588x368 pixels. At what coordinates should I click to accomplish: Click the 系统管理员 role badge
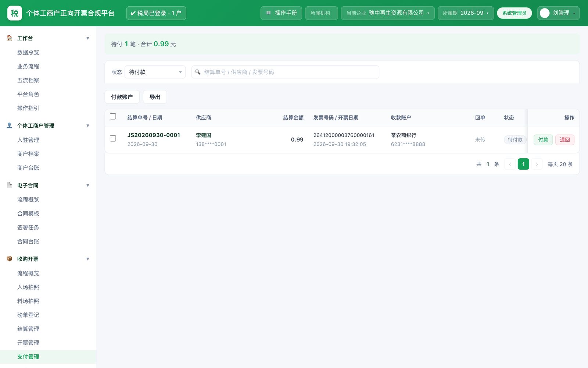click(514, 13)
